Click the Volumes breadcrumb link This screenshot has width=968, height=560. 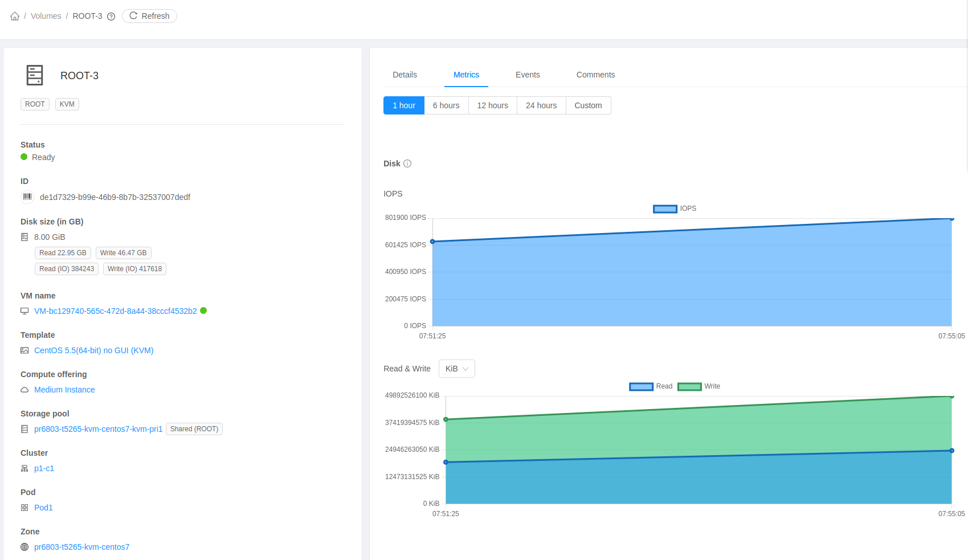46,16
